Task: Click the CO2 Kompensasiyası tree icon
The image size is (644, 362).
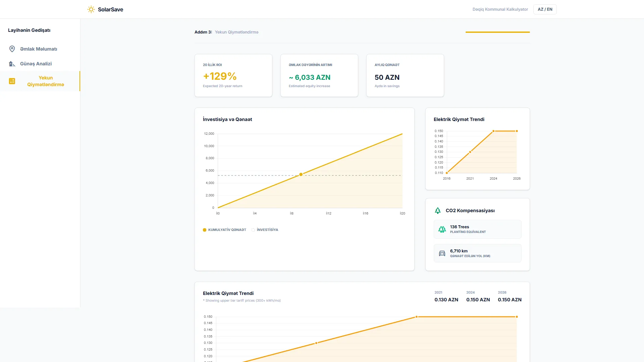Action: [x=438, y=210]
